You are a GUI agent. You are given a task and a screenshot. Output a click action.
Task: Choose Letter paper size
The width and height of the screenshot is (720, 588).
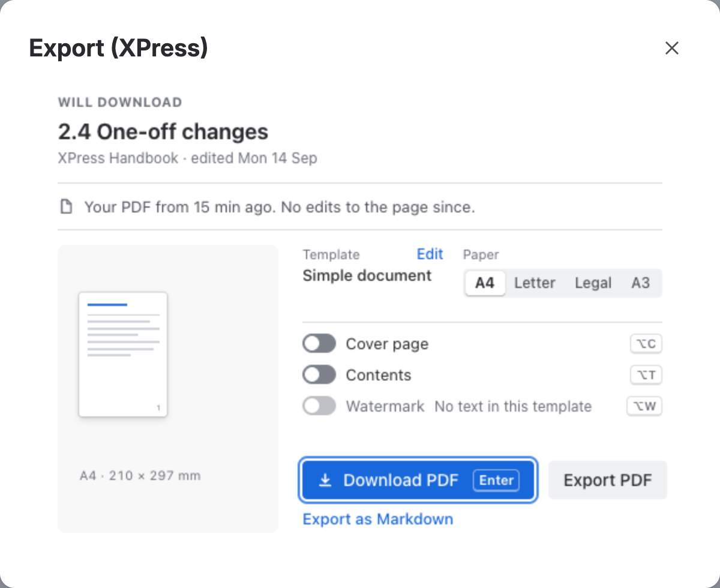pos(535,283)
